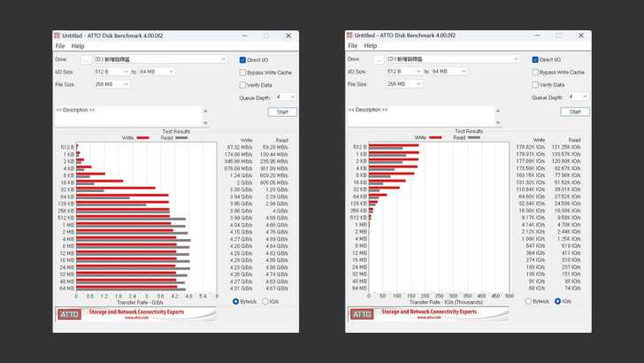The image size is (644, 363).
Task: Open Help menu in right ATTO window
Action: click(x=370, y=46)
